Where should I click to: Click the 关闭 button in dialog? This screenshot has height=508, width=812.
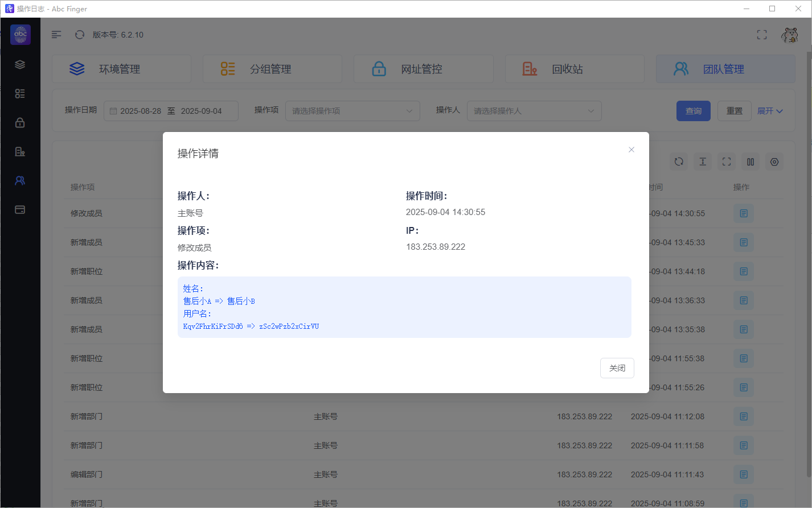617,368
